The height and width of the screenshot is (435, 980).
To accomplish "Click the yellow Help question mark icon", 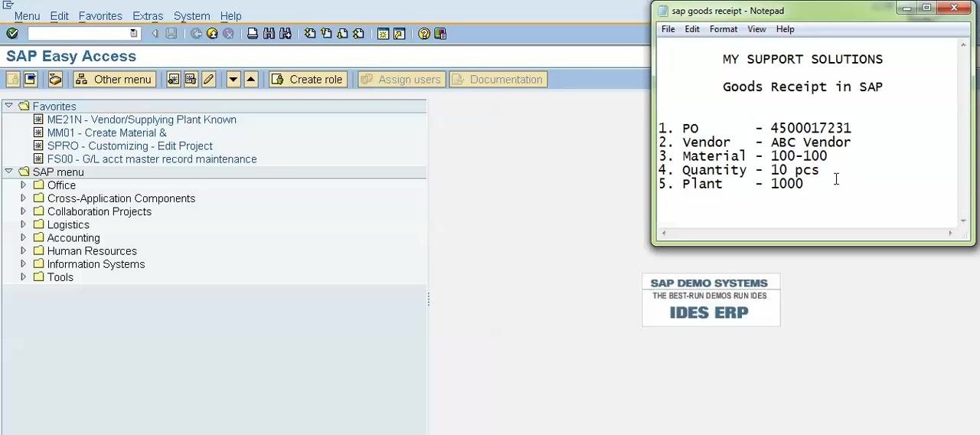I will coord(424,34).
